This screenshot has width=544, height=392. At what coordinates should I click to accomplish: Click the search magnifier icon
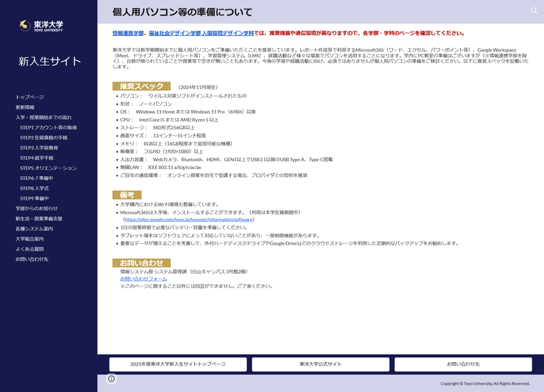(x=534, y=10)
